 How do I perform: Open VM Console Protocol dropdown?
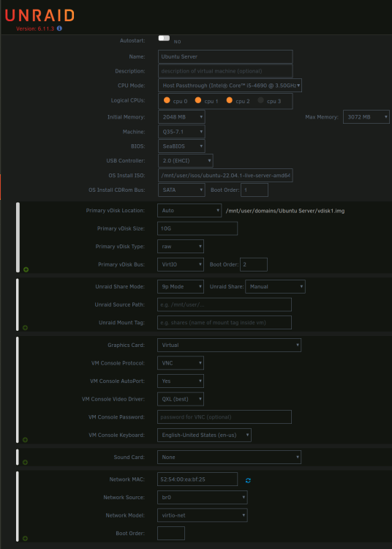pos(181,363)
